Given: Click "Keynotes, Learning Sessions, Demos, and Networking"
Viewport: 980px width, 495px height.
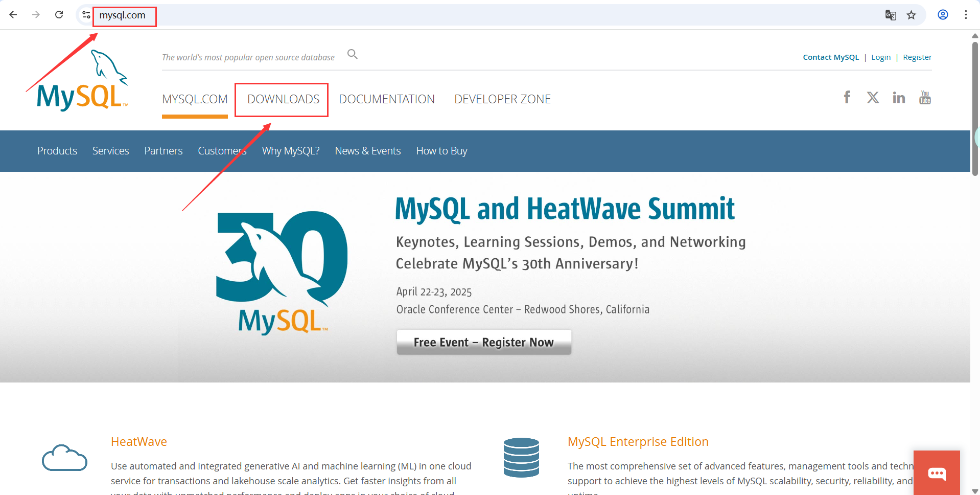Looking at the screenshot, I should [571, 242].
